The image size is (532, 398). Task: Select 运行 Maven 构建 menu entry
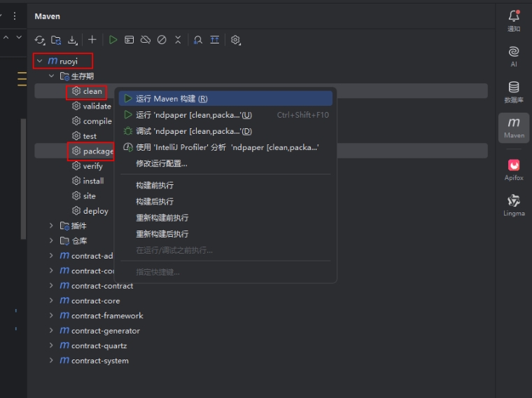(x=225, y=99)
